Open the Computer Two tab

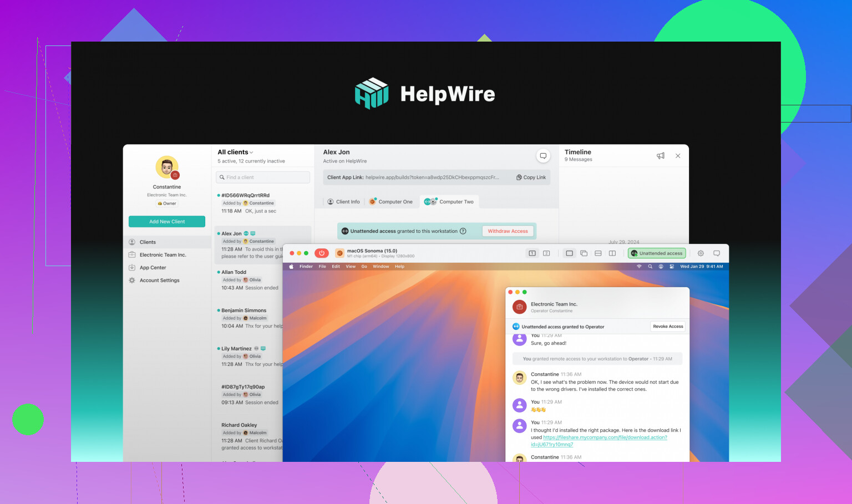[x=449, y=202]
